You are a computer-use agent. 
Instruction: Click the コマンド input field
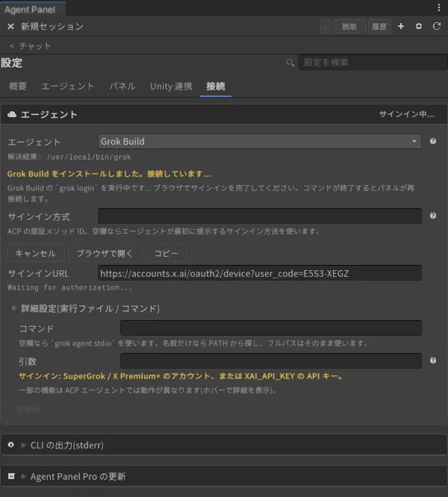tap(271, 328)
